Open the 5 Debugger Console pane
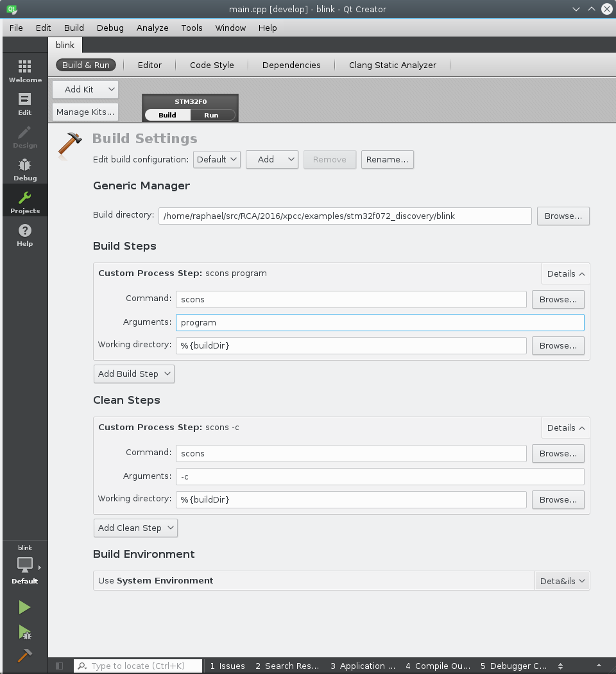616x674 pixels. [513, 666]
